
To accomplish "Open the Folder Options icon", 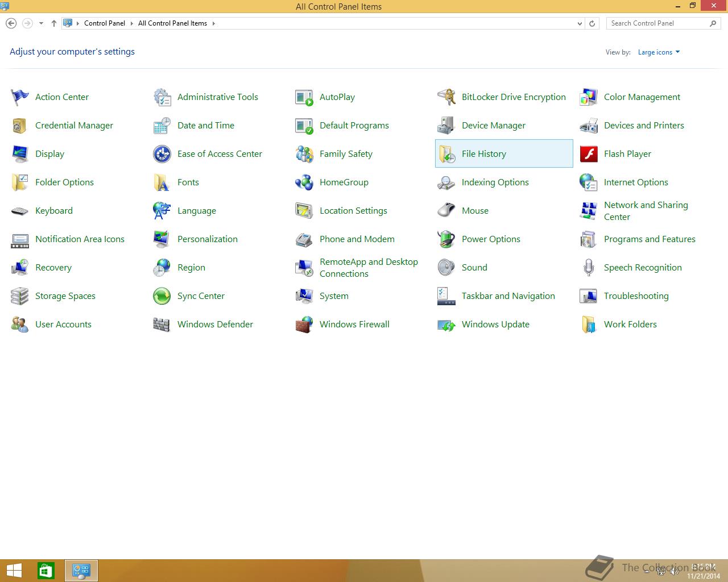I will coord(20,182).
